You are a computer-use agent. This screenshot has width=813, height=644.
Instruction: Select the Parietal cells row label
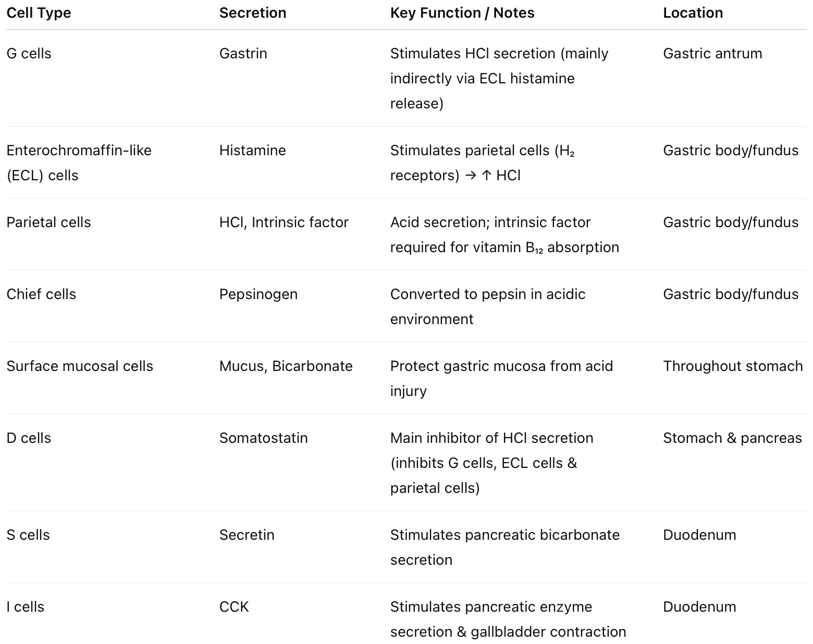(48, 222)
